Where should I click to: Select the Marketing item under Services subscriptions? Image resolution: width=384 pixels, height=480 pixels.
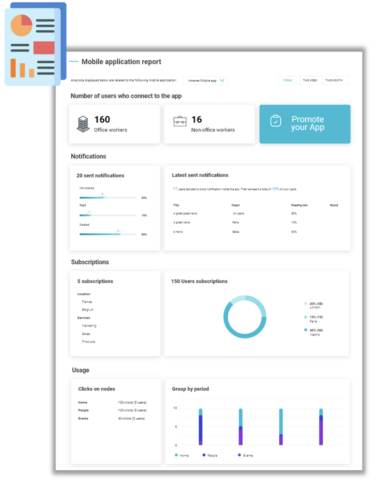click(89, 326)
